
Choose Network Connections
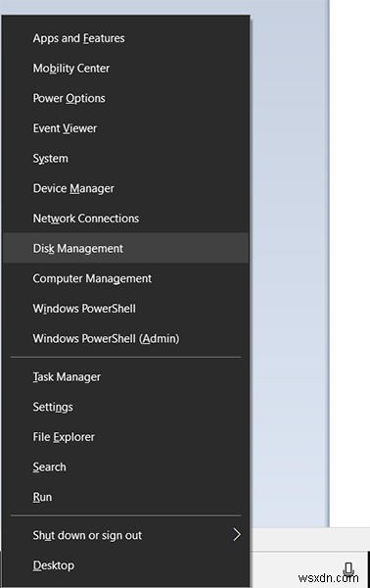click(x=125, y=219)
